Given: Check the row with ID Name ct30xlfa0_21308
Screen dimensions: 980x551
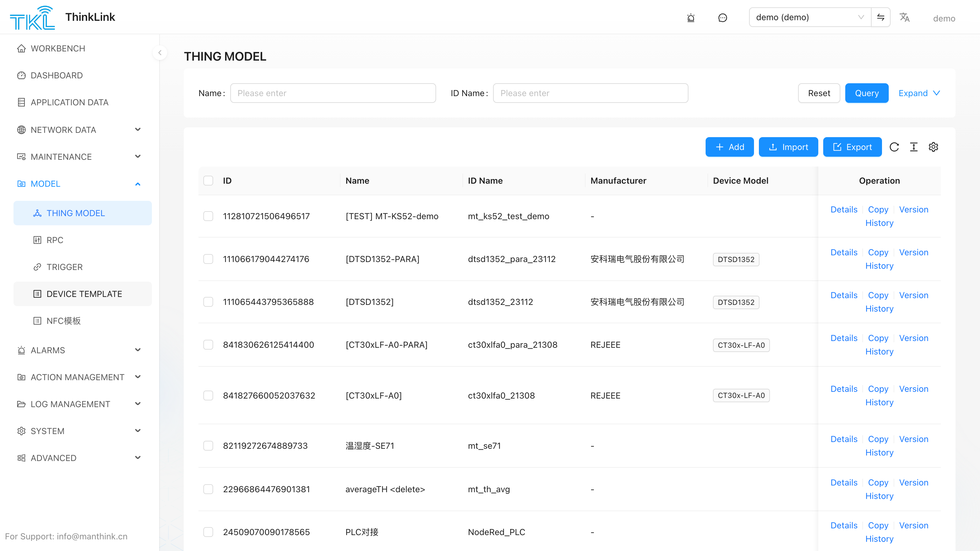Looking at the screenshot, I should (208, 395).
